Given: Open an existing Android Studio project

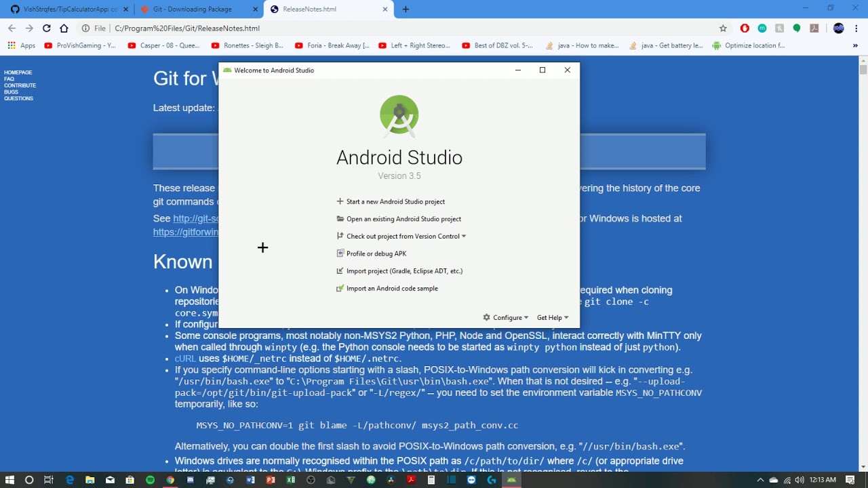Looking at the screenshot, I should [399, 219].
